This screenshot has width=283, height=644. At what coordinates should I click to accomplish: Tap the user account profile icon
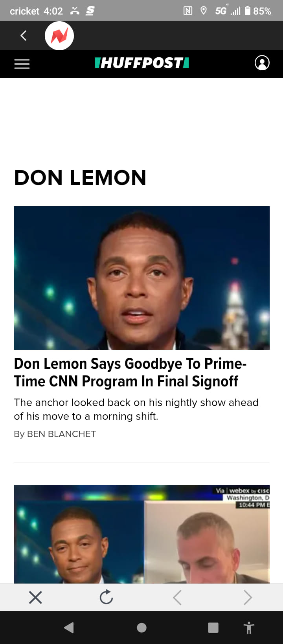coord(262,63)
